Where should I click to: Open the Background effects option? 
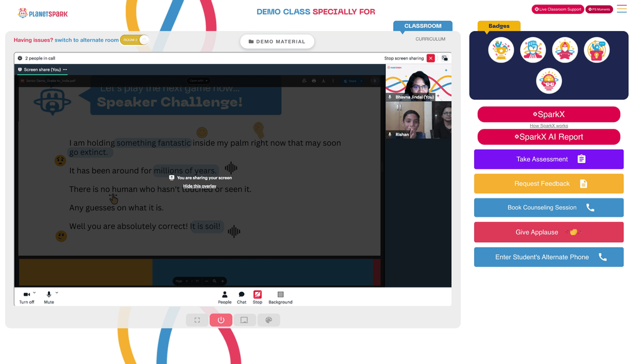(281, 298)
